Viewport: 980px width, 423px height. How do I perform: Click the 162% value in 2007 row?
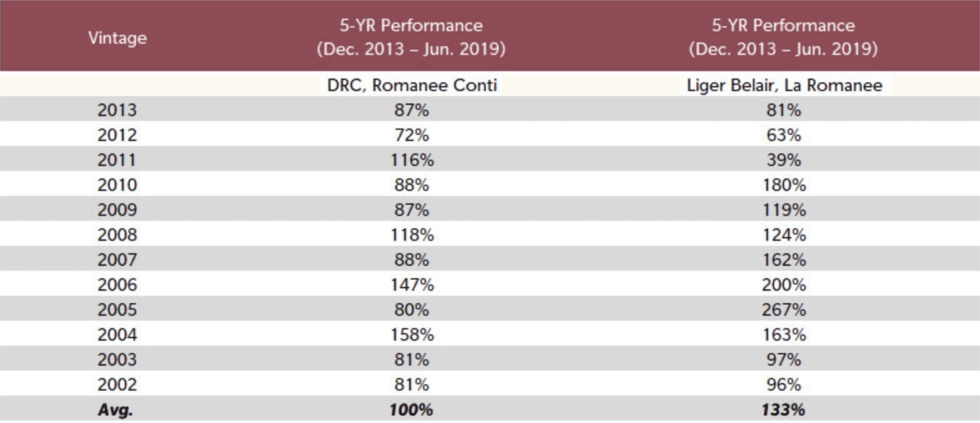784,260
